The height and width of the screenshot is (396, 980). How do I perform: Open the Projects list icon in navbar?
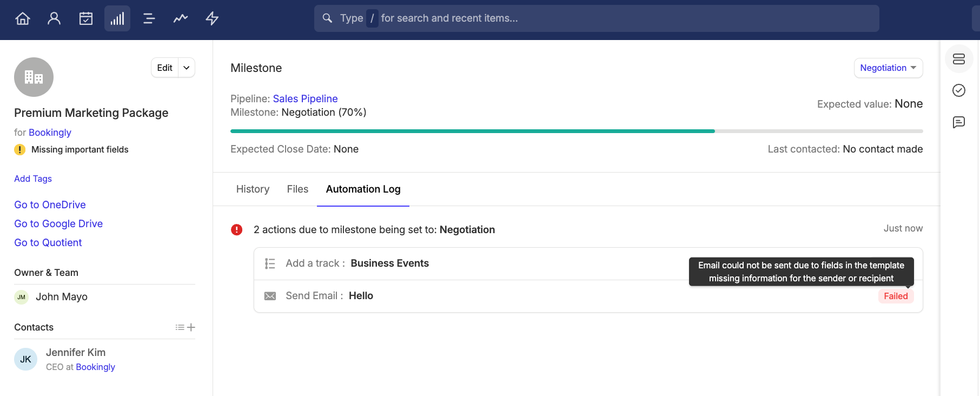(149, 18)
